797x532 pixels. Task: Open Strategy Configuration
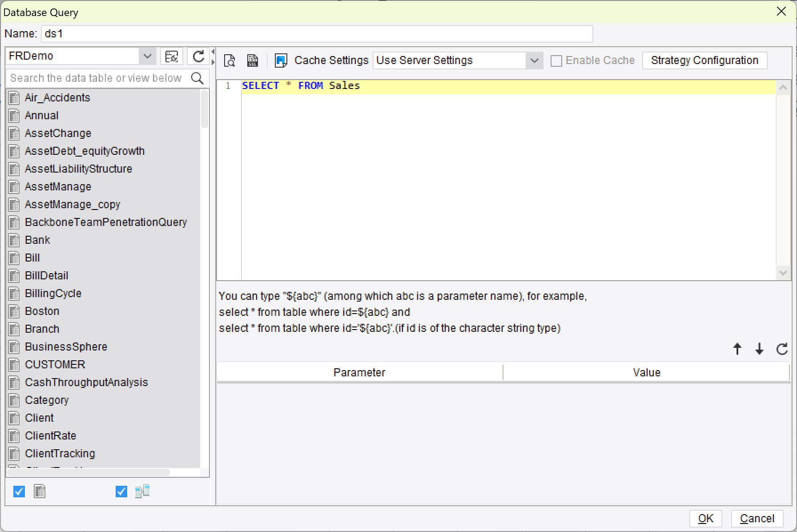point(704,60)
